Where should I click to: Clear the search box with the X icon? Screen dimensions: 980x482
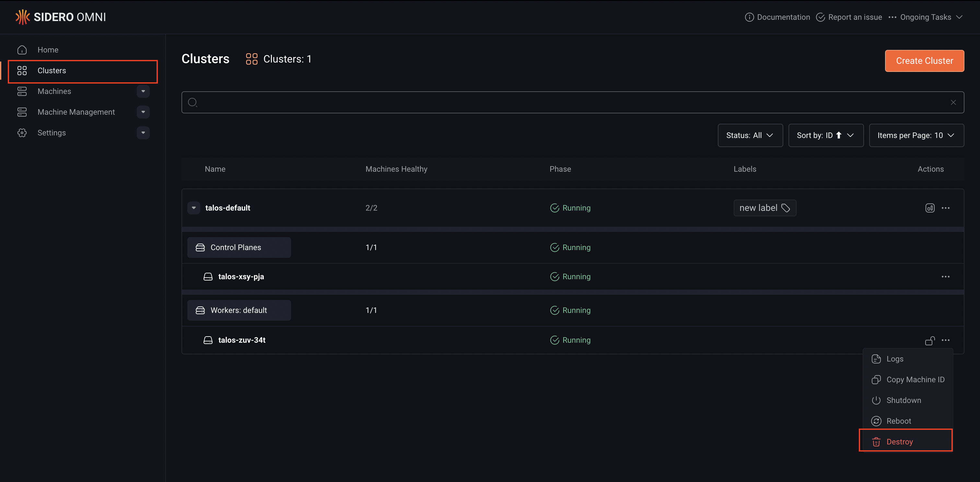point(953,102)
